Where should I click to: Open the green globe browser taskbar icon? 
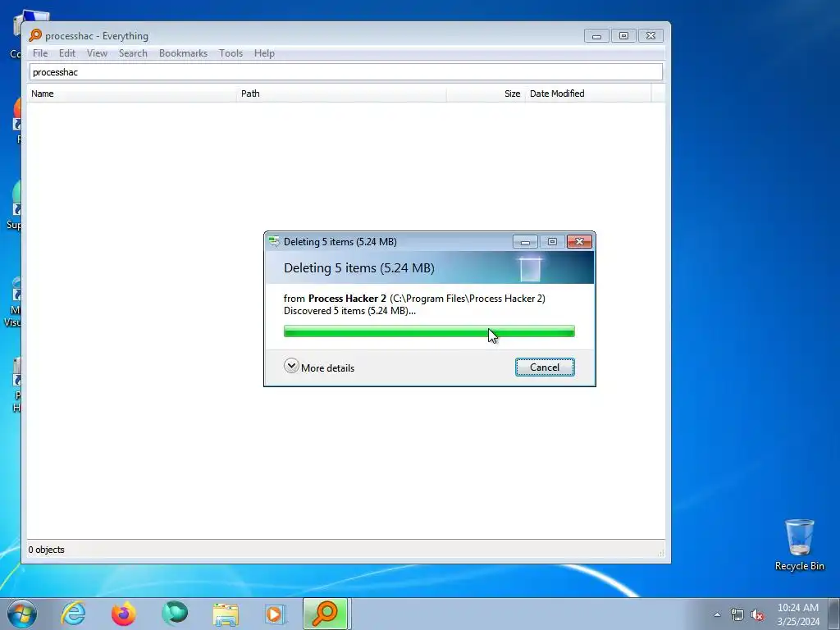175,614
